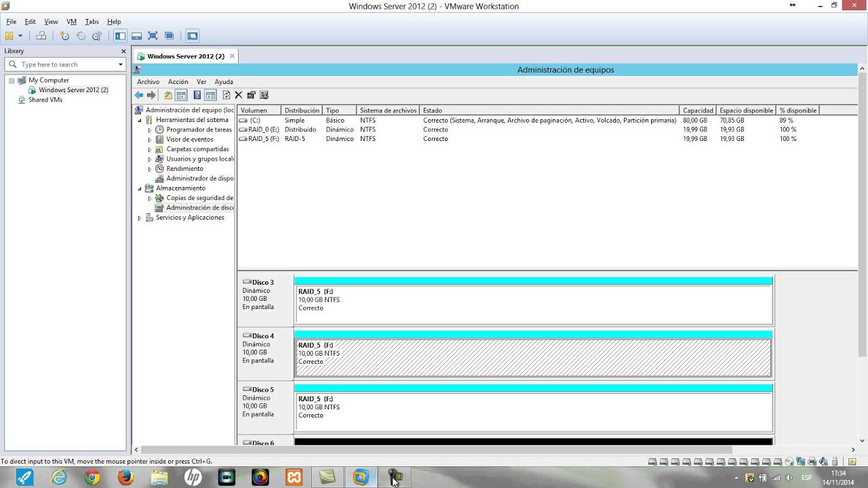Toggle the library panel visibility
This screenshot has height=488, width=868.
coord(120,36)
